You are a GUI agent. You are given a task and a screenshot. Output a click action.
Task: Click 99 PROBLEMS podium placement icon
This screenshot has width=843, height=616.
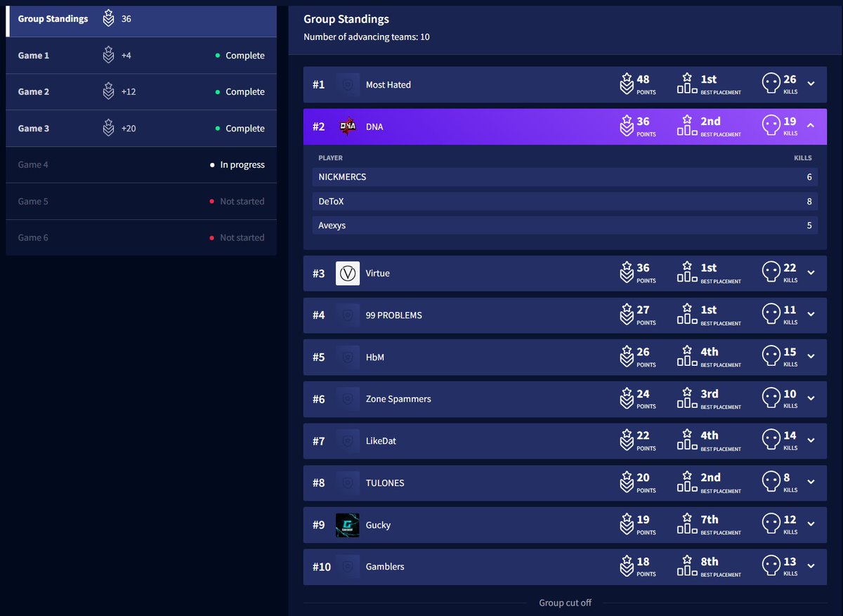point(687,314)
